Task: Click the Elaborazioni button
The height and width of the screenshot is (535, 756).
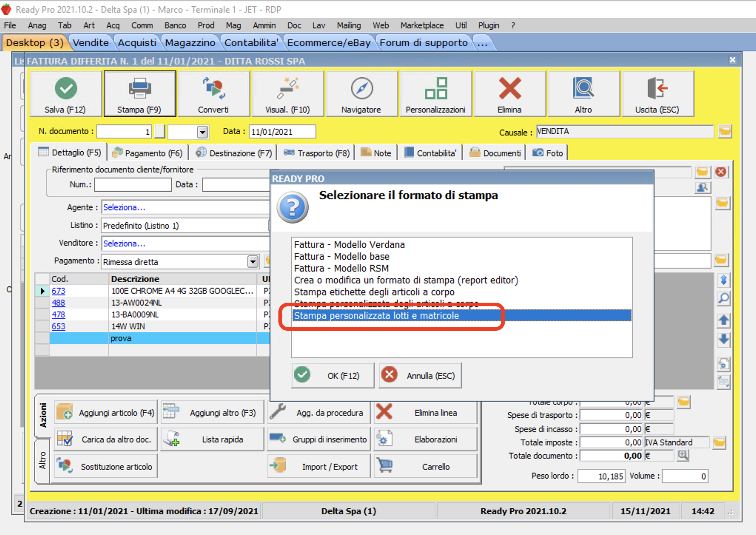Action: click(426, 439)
